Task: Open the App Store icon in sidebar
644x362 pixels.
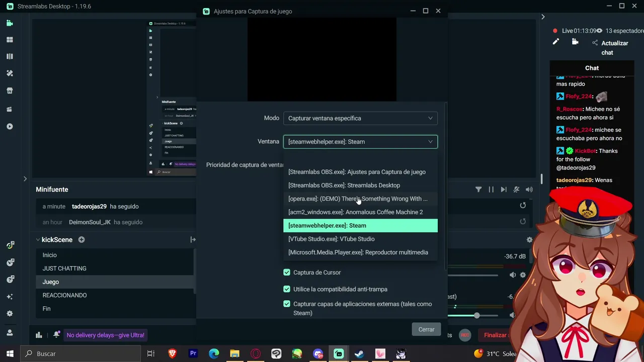Action: [10, 91]
